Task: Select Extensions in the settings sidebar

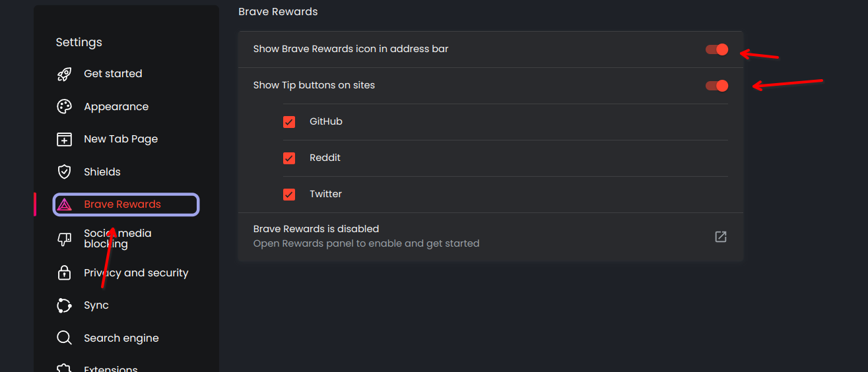Action: tap(111, 367)
